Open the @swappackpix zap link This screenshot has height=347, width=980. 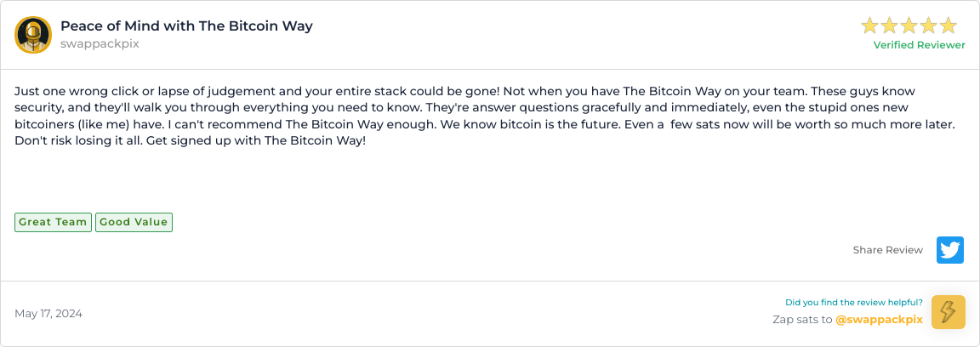(879, 320)
